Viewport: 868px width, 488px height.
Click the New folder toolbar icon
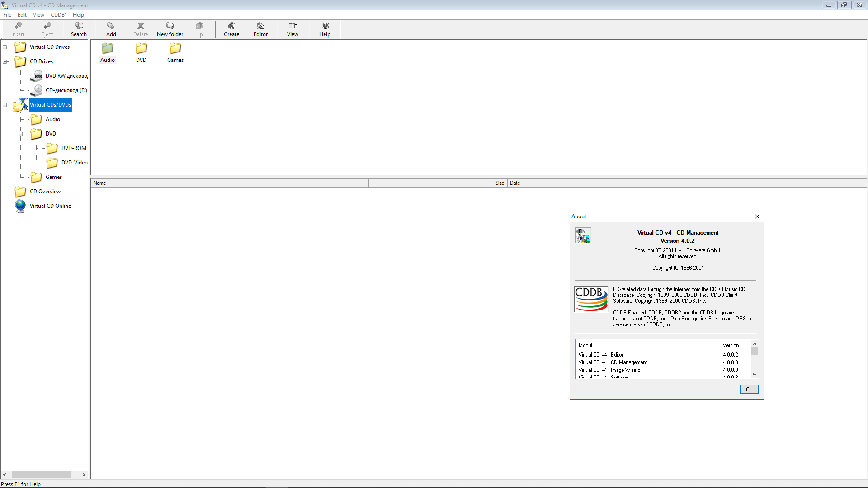click(170, 29)
